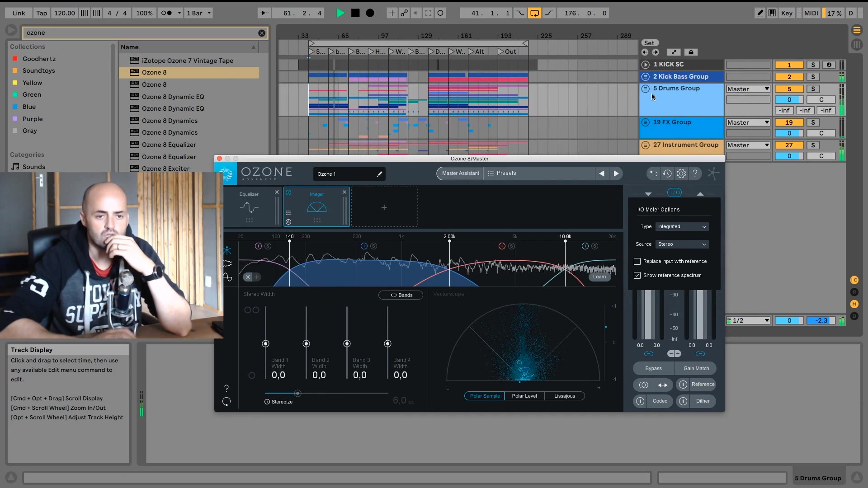Open 1 Bar quantization dropdown

(198, 13)
